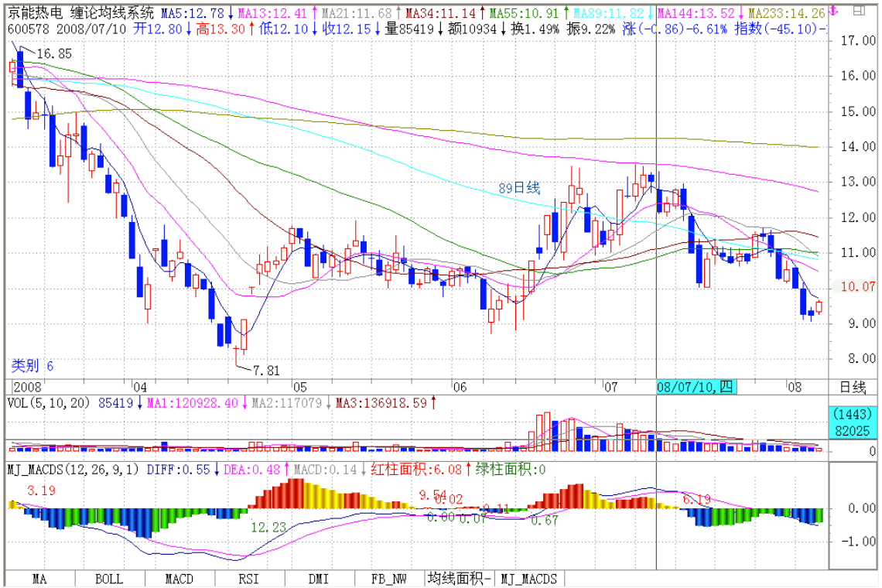Click the turnover 换1.49% value
Screen dimensions: 882x588
tap(535, 29)
